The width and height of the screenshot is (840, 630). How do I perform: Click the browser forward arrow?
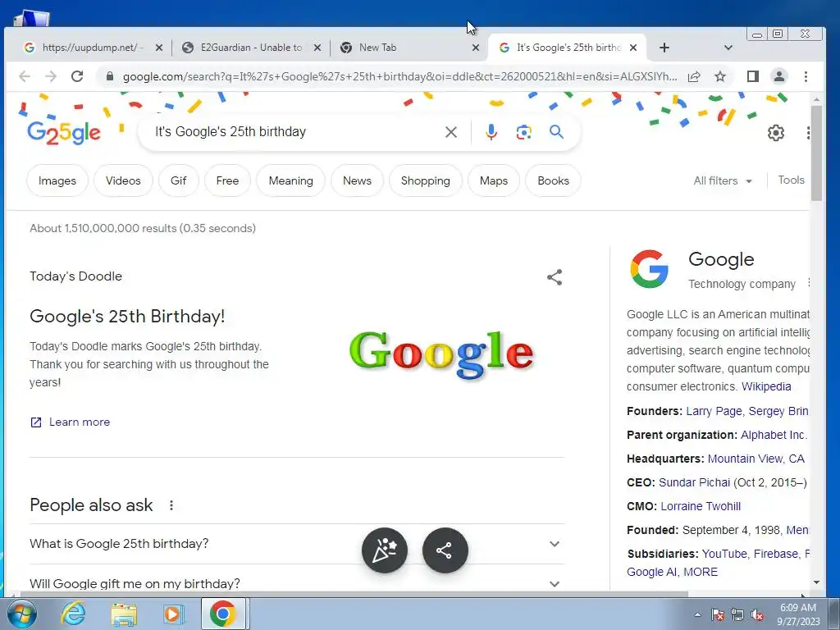coord(51,76)
